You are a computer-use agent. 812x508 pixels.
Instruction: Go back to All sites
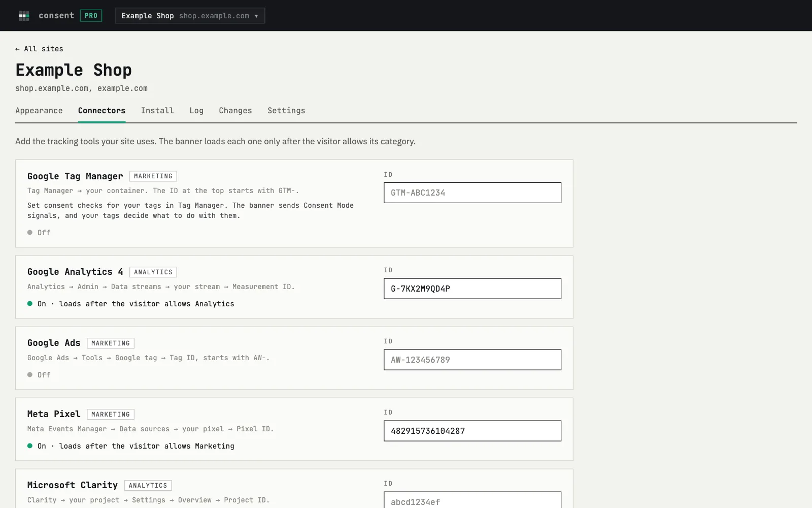click(x=39, y=49)
